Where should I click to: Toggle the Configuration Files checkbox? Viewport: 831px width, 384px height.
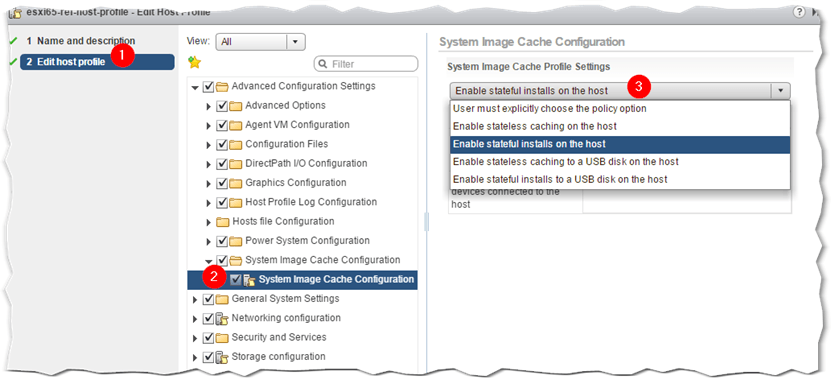223,145
